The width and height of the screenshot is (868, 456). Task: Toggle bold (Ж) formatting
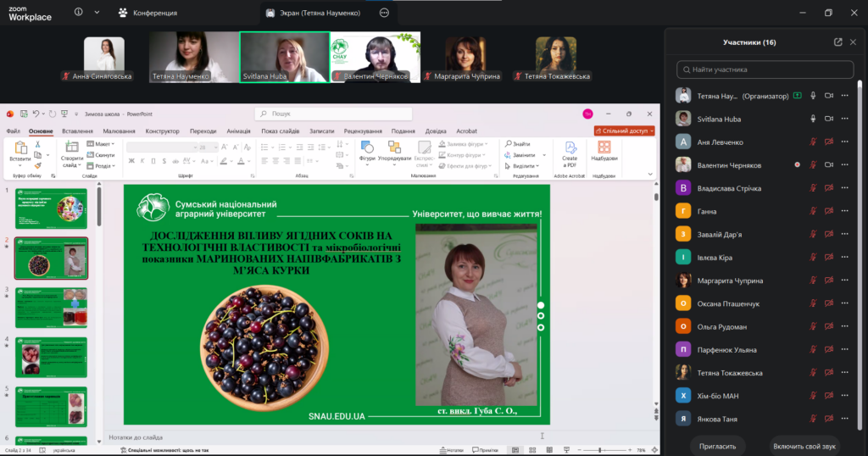[131, 161]
